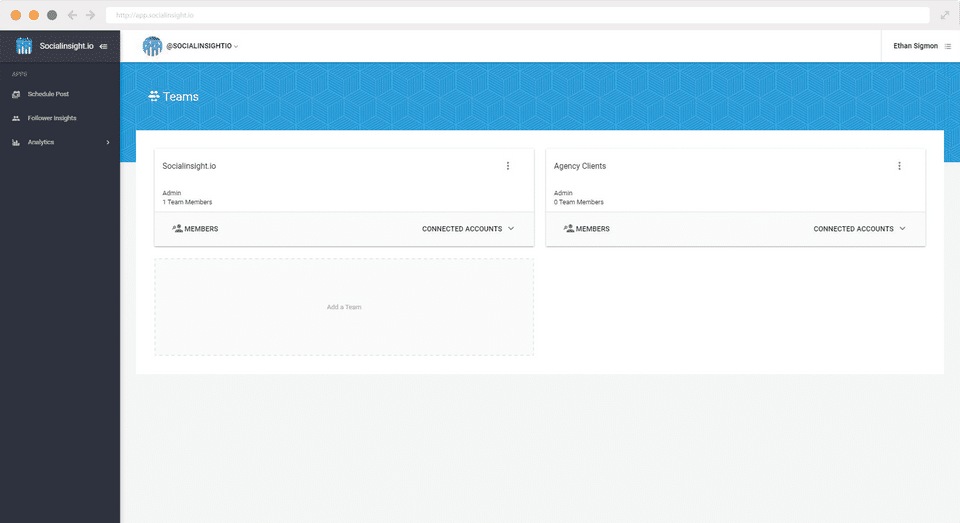Screen dimensions: 960x523
Task: Open Schedule Post from the sidebar
Action: click(48, 94)
